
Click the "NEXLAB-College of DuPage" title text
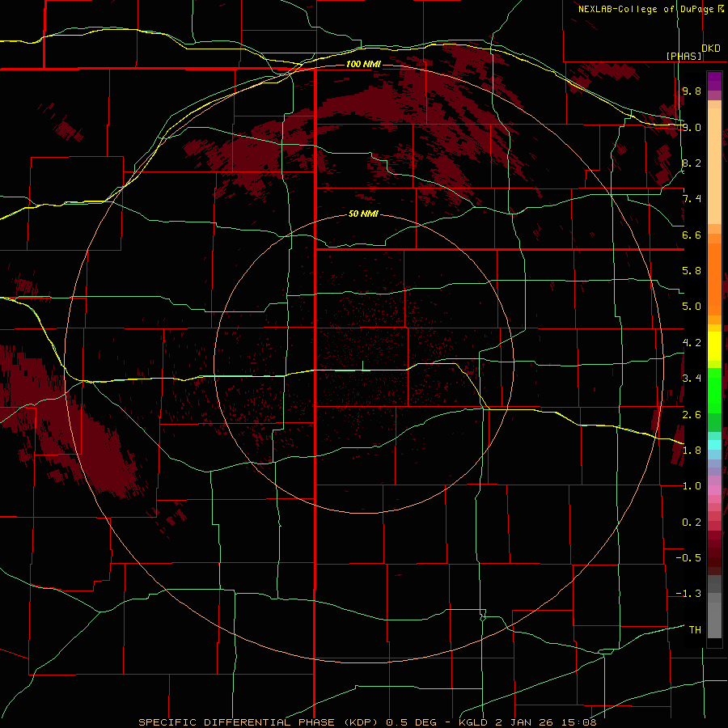[645, 9]
